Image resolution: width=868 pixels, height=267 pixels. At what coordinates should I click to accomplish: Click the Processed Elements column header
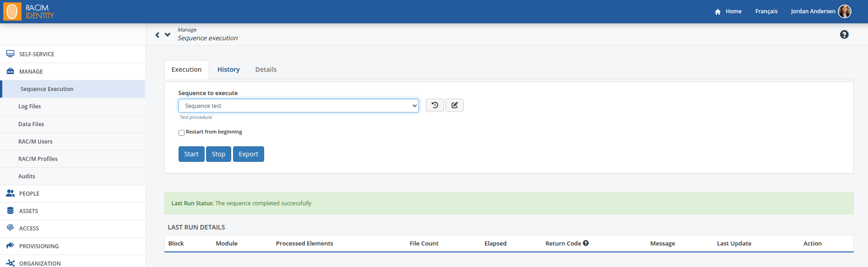304,243
